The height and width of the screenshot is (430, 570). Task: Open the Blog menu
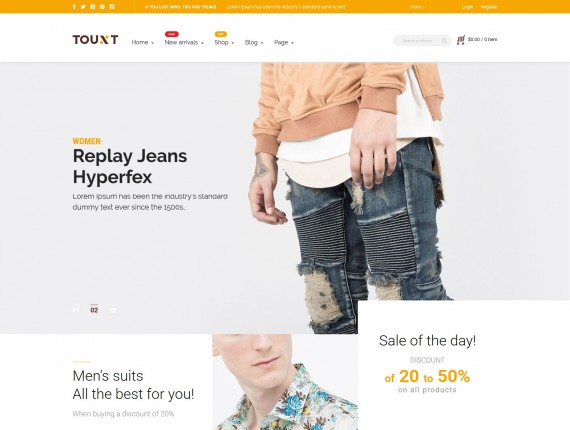(254, 43)
